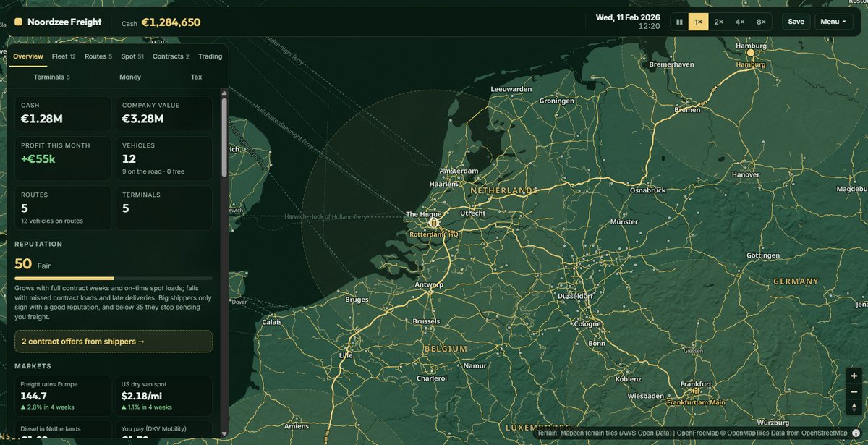Viewport: 868px width, 445px height.
Task: Switch to the Overview tab
Action: [28, 56]
